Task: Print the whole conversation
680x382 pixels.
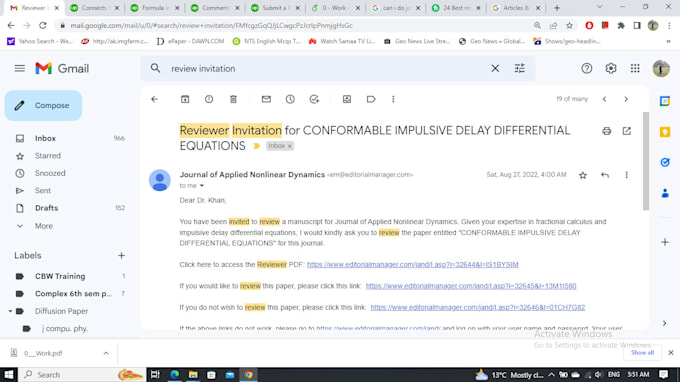Action: pos(607,131)
